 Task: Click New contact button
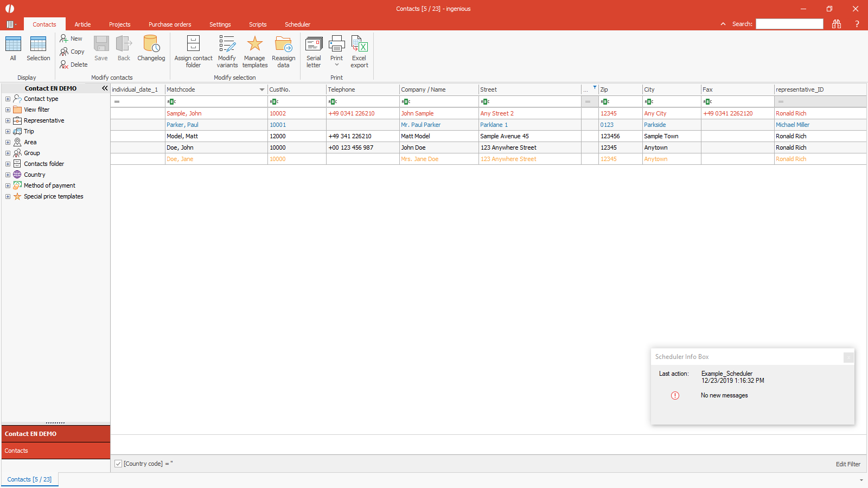coord(71,38)
